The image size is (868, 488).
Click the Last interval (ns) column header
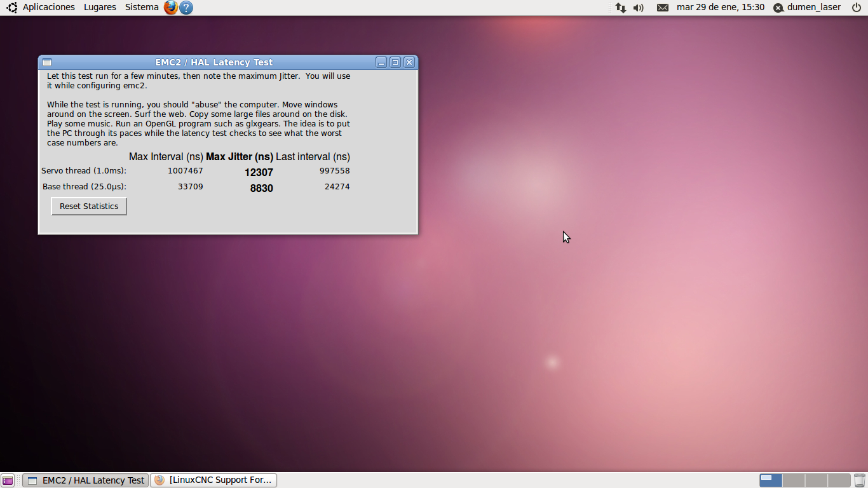pyautogui.click(x=313, y=157)
